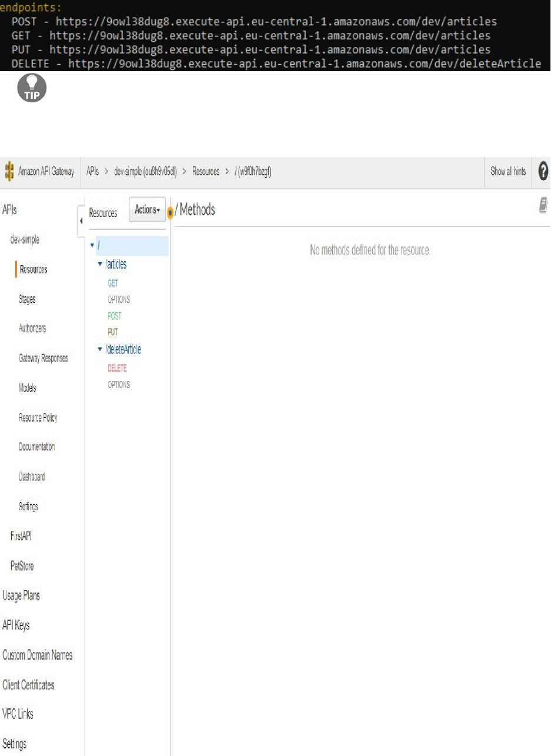Open Client Certificates in sidebar

tap(28, 685)
